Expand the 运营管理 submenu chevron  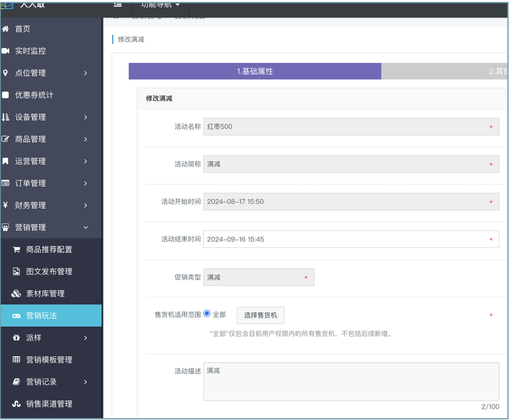click(86, 161)
